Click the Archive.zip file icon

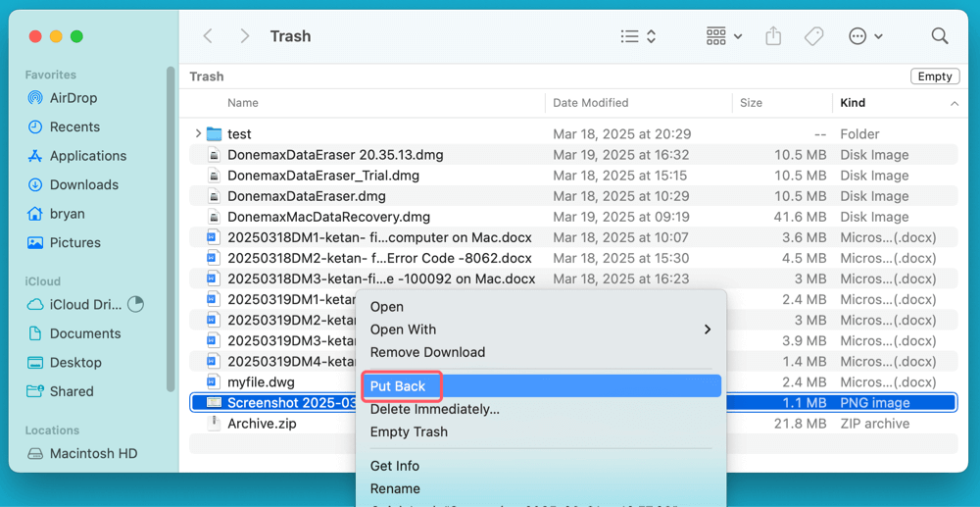[215, 424]
